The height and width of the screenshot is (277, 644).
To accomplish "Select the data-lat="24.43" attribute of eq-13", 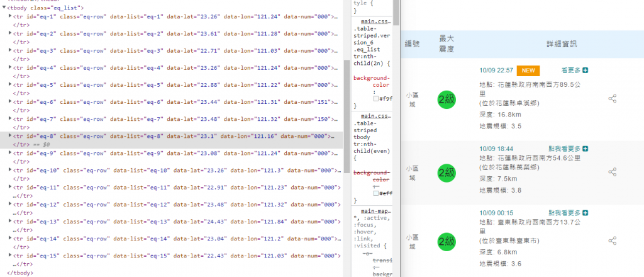I will pyautogui.click(x=200, y=221).
